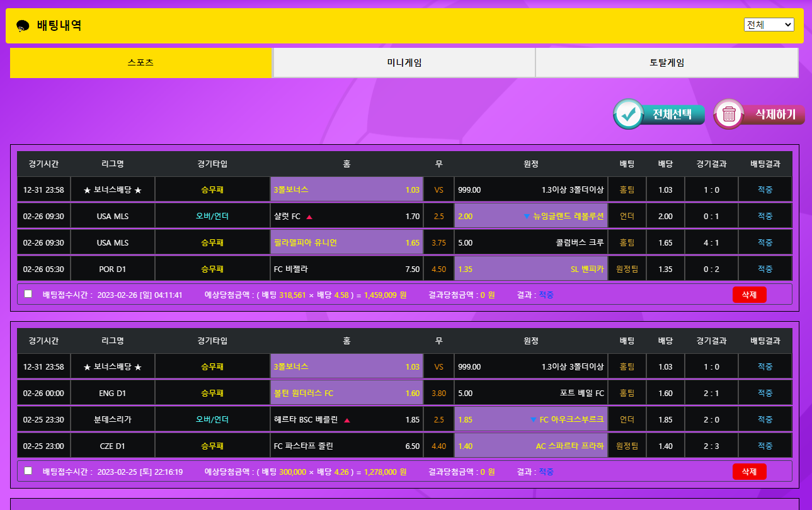Click red up arrow beside 헤르타 BSC 베를린
The image size is (812, 510).
click(x=347, y=420)
